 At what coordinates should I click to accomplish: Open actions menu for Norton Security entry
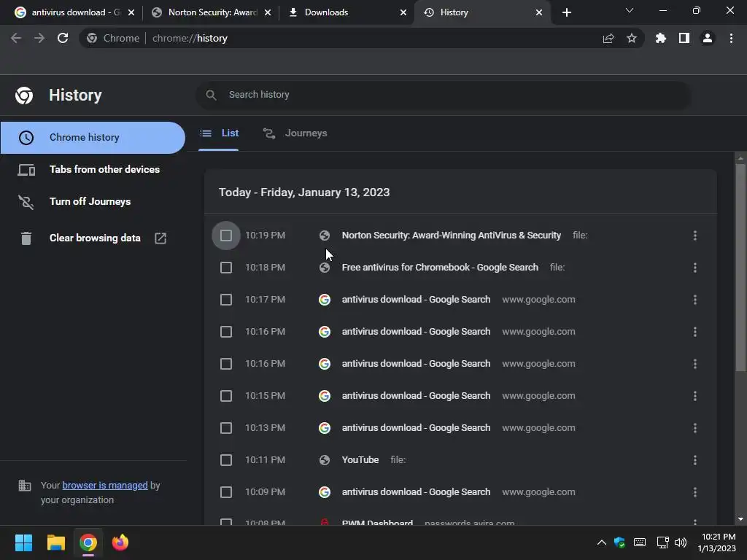pos(695,236)
